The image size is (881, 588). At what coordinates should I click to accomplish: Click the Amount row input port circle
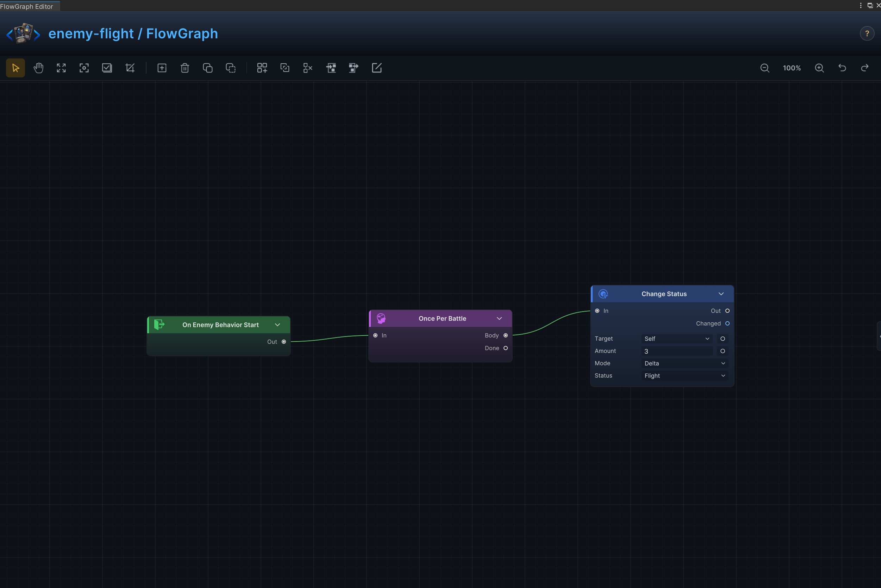coord(723,351)
